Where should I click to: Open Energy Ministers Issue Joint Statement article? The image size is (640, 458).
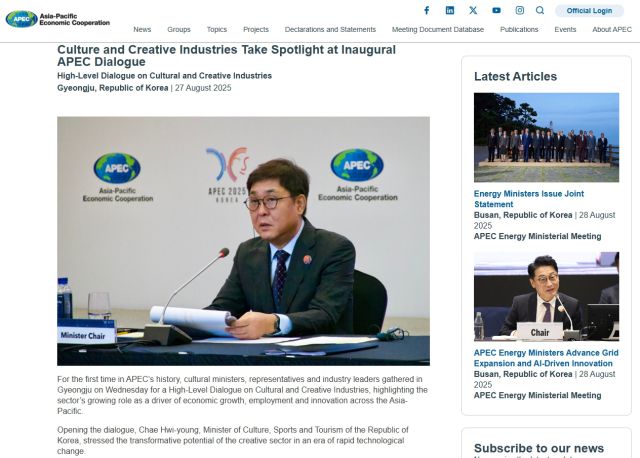point(528,198)
